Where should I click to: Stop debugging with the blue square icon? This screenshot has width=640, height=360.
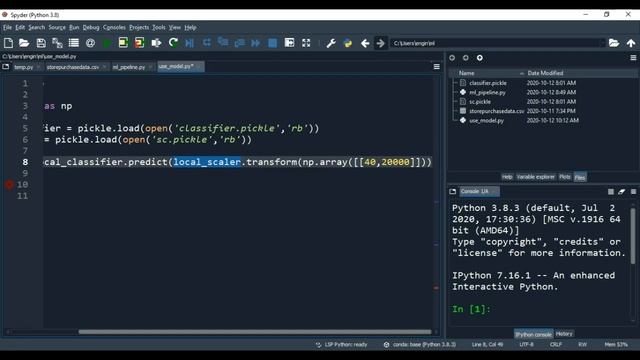[x=273, y=43]
